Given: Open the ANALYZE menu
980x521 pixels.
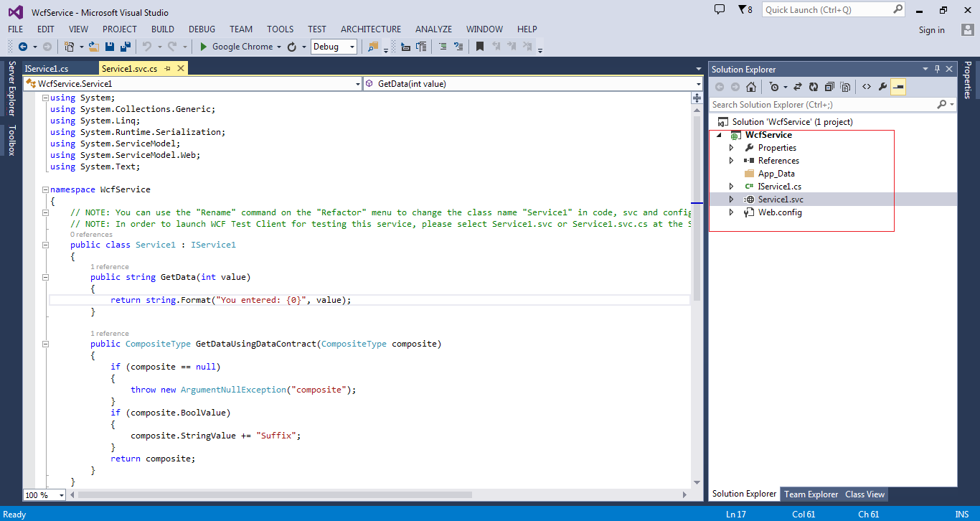Looking at the screenshot, I should [433, 29].
